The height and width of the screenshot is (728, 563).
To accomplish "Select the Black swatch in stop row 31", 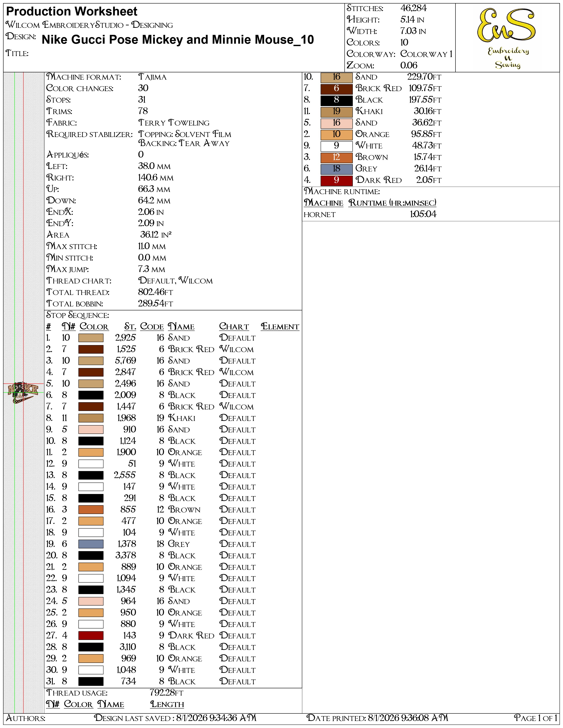I will coord(91,682).
